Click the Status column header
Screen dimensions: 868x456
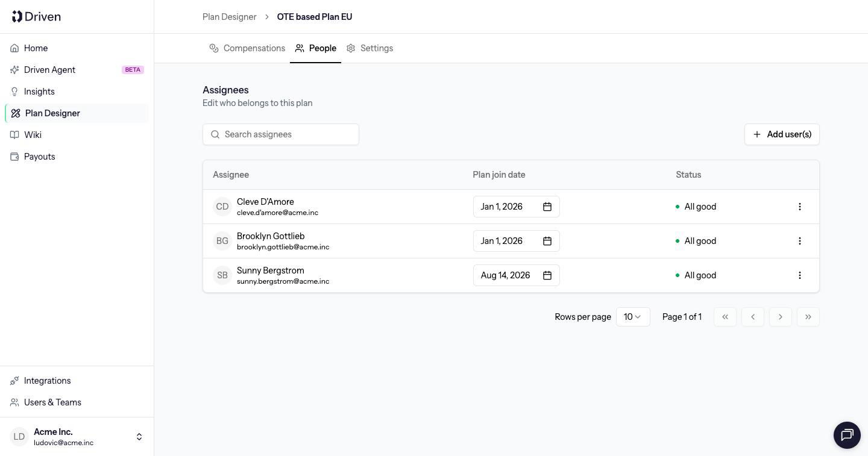click(688, 175)
